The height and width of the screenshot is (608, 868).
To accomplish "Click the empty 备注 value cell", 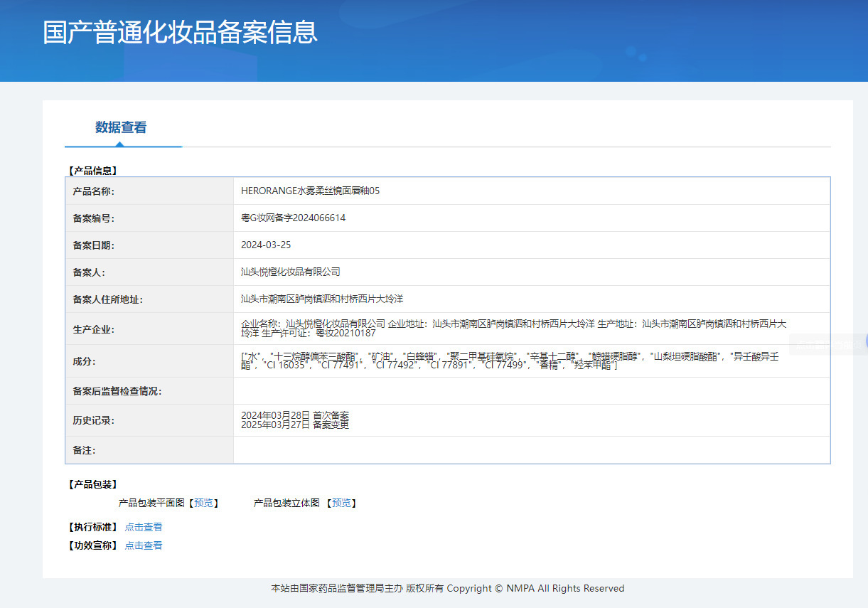I will 530,450.
